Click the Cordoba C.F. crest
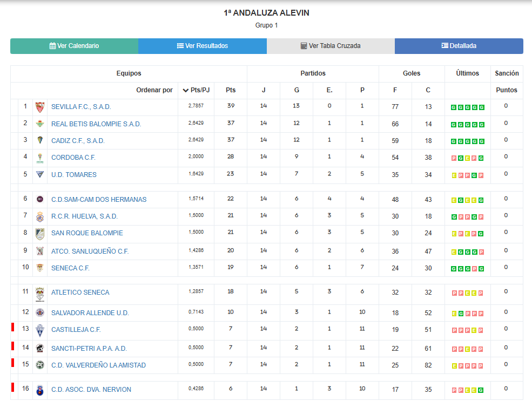The image size is (532, 408). (39, 158)
